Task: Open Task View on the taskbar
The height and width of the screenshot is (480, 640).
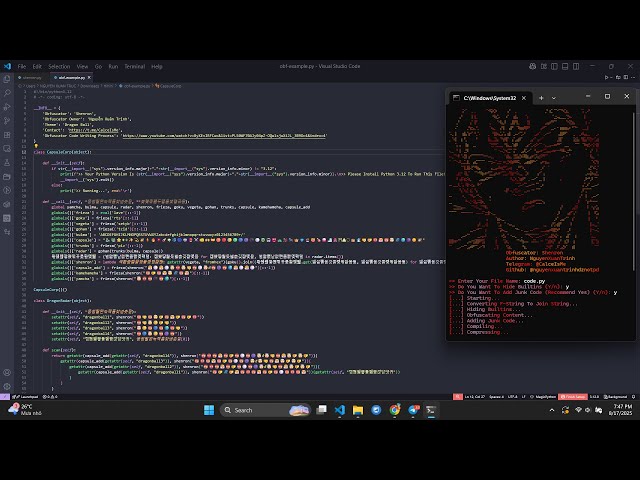Action: click(x=322, y=410)
